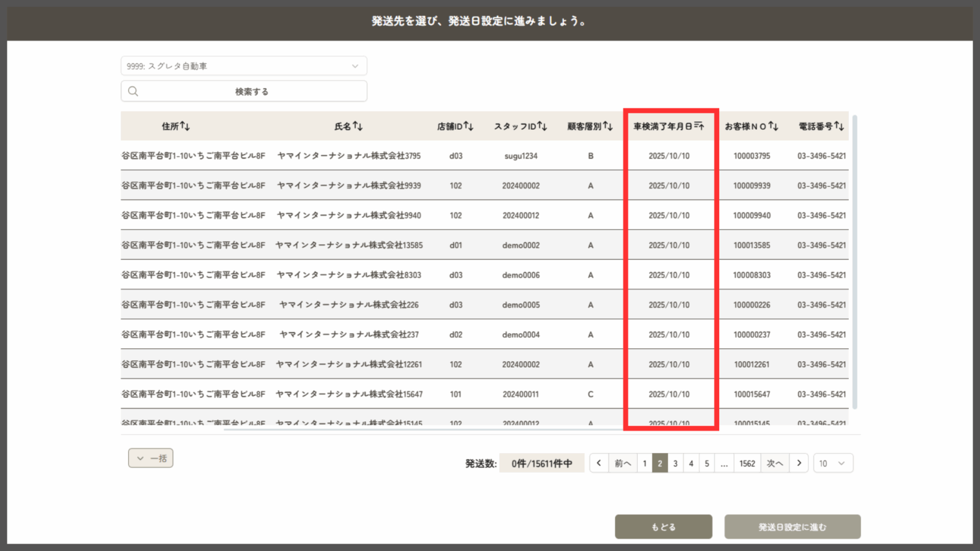Sort by 電話番号 arrows icon
980x551 pixels.
(839, 126)
